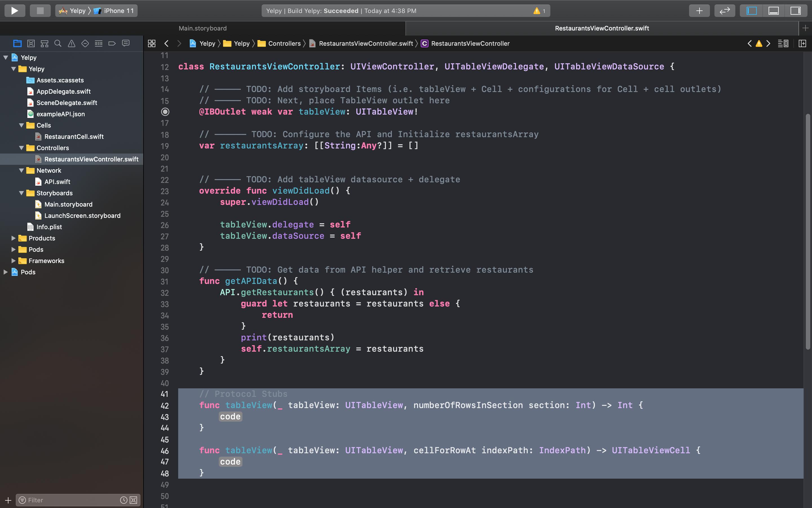
Task: Open the related items grid menu
Action: pyautogui.click(x=152, y=43)
